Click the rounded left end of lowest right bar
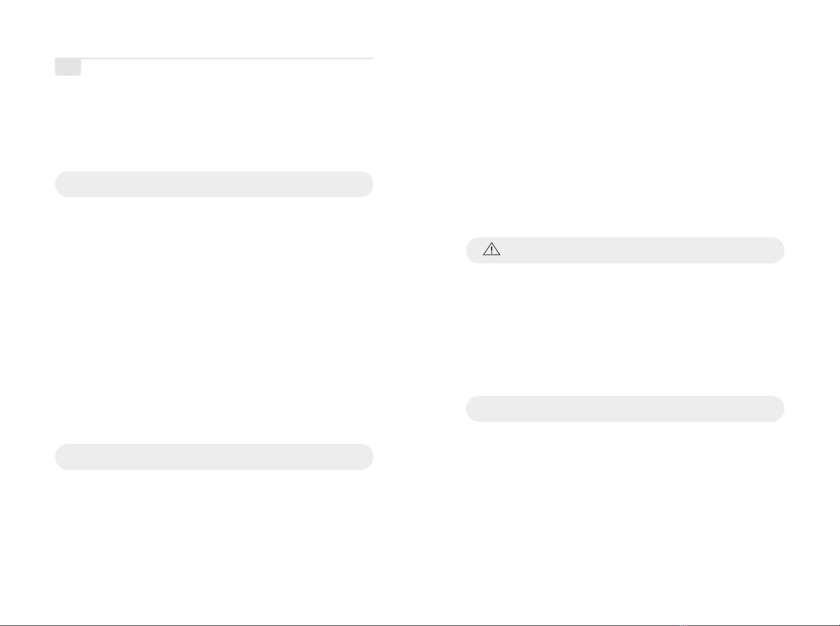This screenshot has width=840, height=626. 474,408
